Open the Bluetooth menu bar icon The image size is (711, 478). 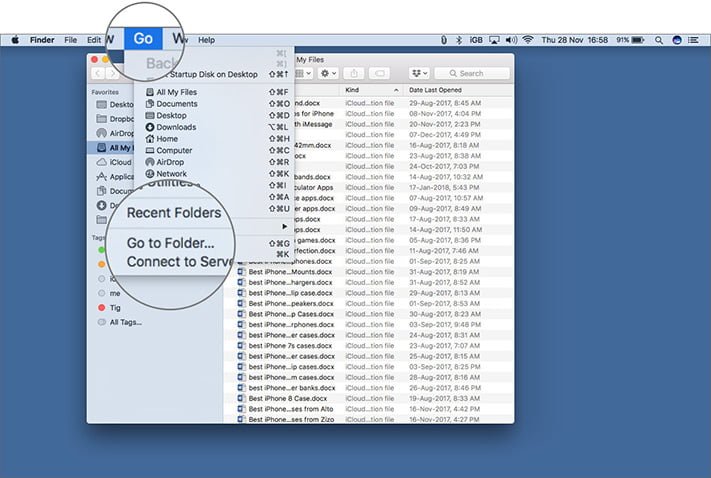(x=459, y=40)
